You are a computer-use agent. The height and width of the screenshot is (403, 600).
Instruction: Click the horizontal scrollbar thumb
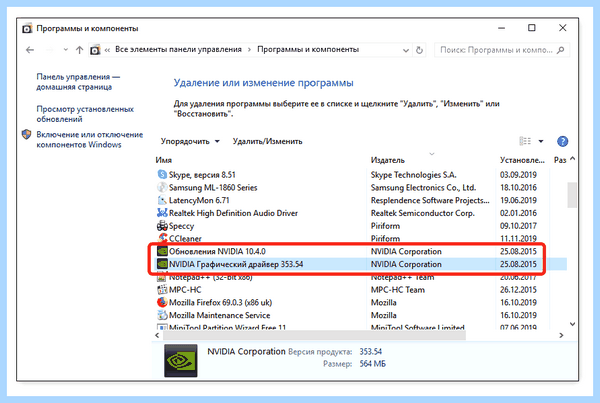(x=315, y=335)
